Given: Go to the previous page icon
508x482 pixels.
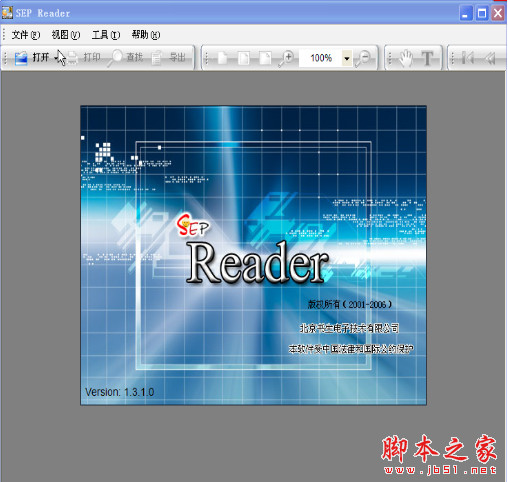Looking at the screenshot, I should (490, 58).
